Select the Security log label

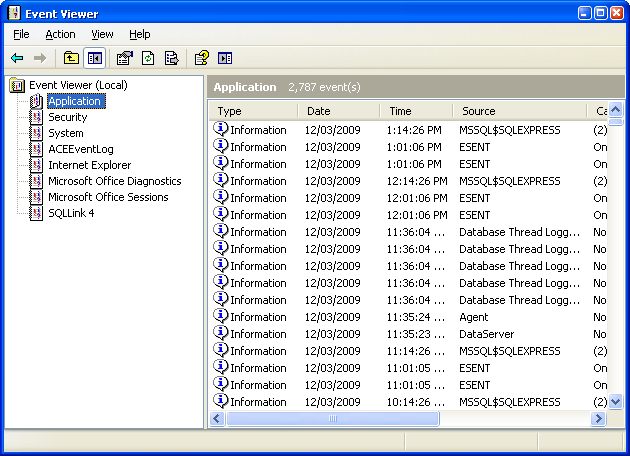click(x=68, y=117)
